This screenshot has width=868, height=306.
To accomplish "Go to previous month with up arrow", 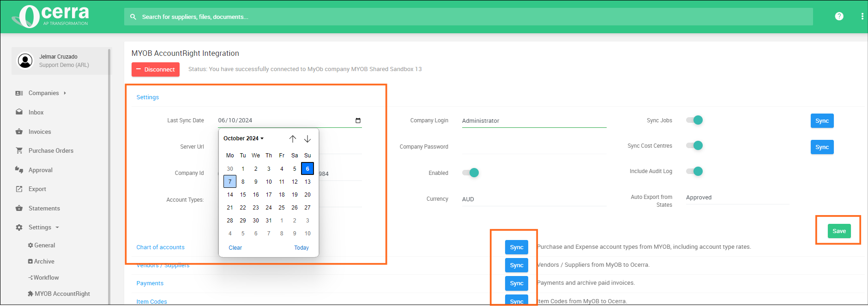I will click(293, 138).
